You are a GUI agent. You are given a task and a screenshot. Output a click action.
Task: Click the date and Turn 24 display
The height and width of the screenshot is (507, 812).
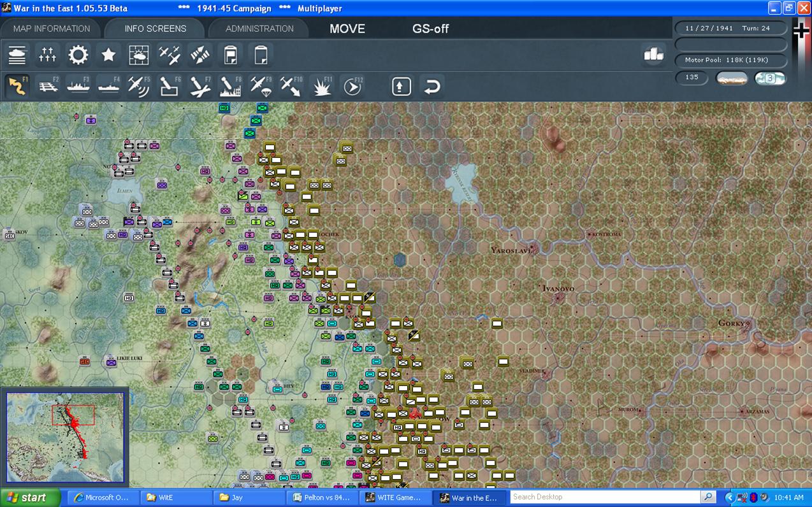[x=730, y=28]
